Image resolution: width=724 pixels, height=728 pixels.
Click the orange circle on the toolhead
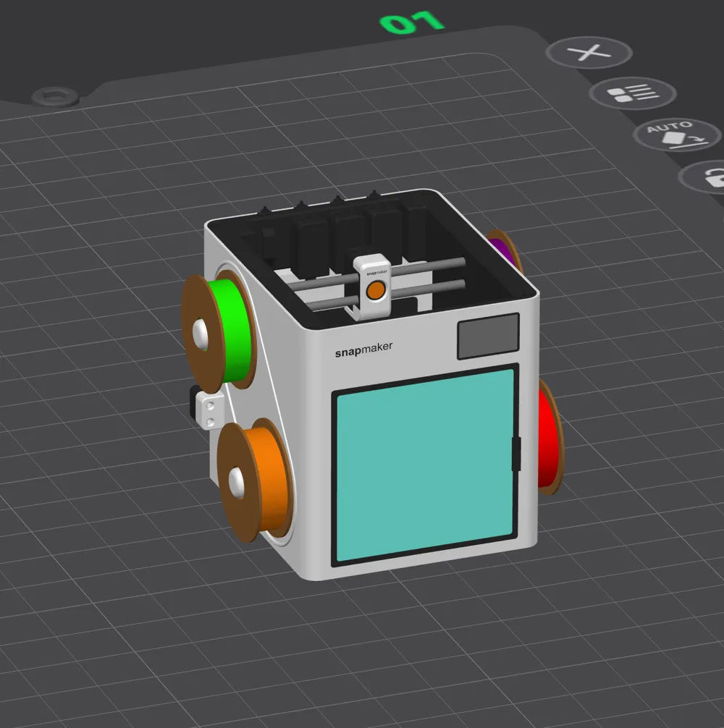click(376, 291)
